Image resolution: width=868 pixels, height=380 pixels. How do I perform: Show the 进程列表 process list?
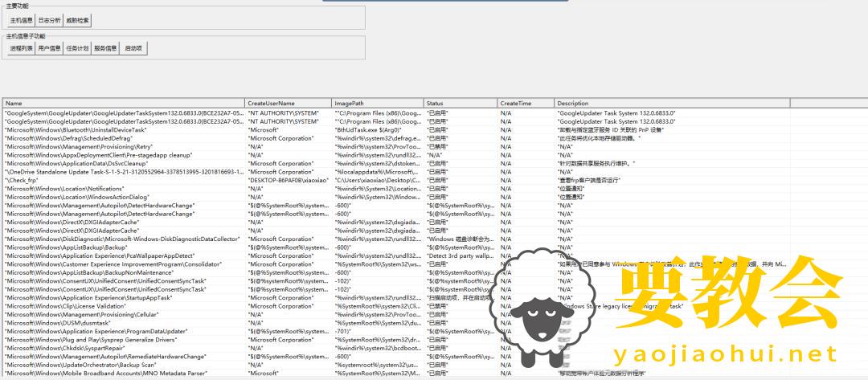pyautogui.click(x=22, y=48)
